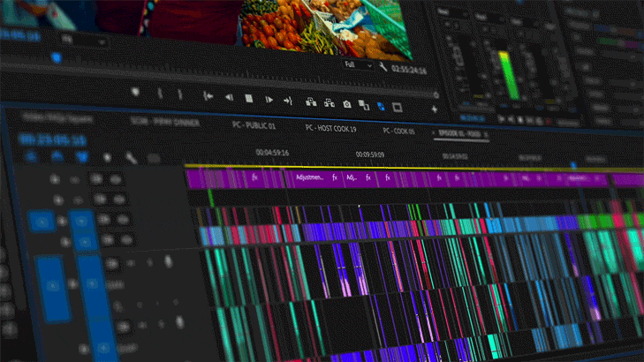Step forward one frame
The width and height of the screenshot is (644, 362).
[x=269, y=100]
